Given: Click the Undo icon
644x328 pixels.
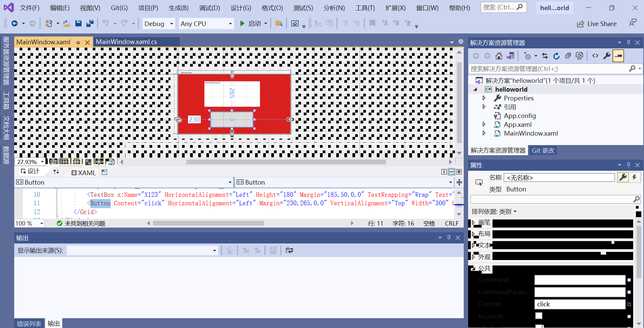Looking at the screenshot, I should (106, 23).
